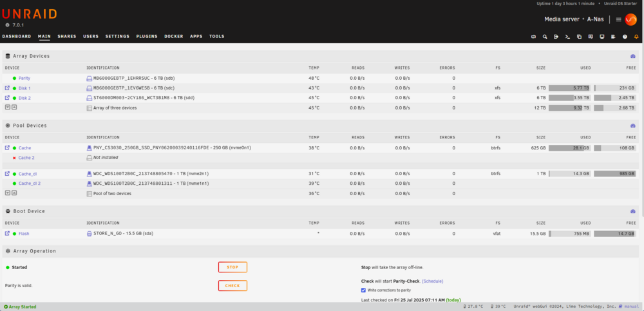
Task: Toggle Write corrections to parity checkbox
Action: click(363, 290)
